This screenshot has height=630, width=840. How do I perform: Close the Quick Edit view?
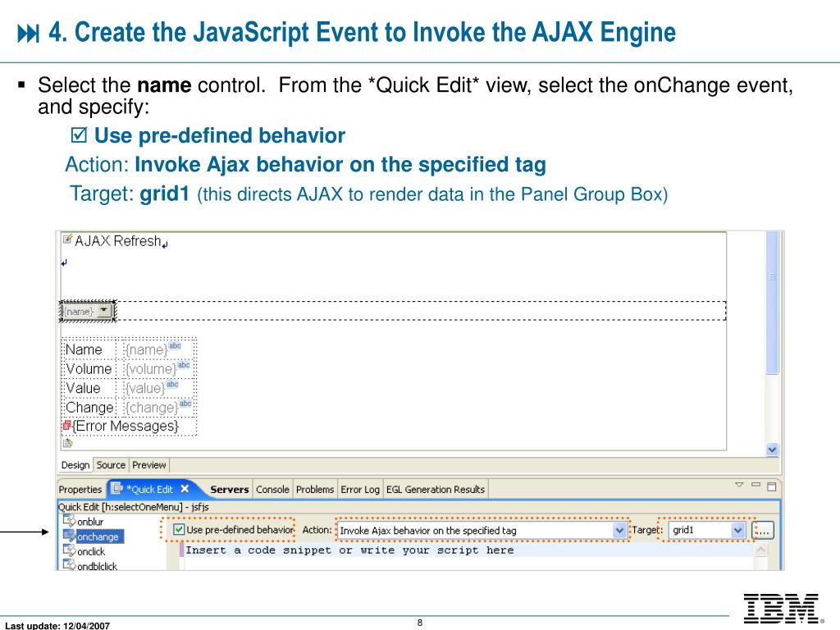click(x=185, y=489)
